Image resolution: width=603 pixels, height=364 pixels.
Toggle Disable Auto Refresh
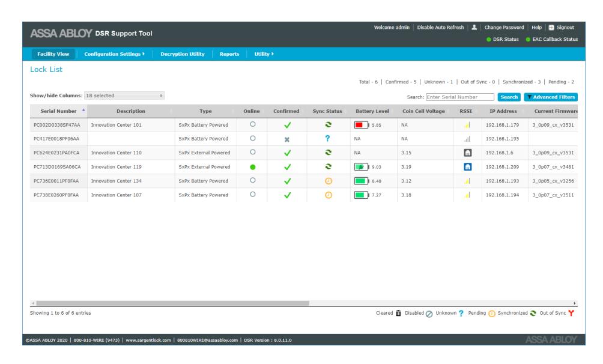[x=440, y=27]
